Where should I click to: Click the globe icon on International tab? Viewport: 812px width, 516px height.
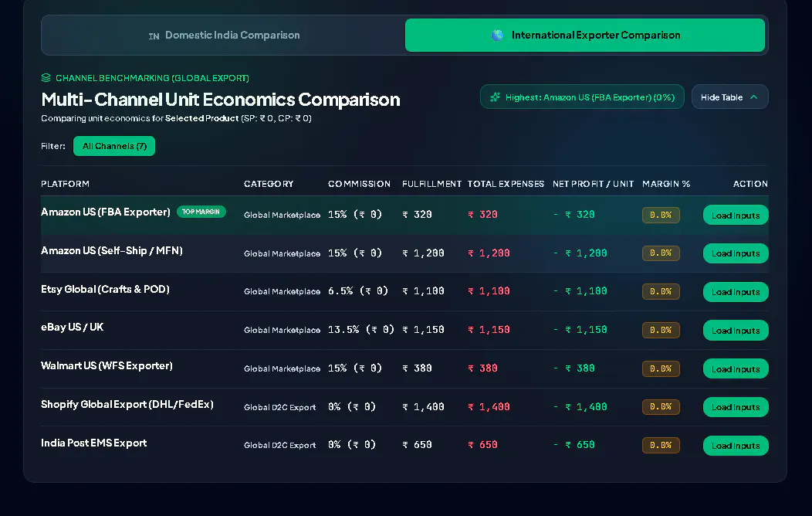[x=497, y=36]
